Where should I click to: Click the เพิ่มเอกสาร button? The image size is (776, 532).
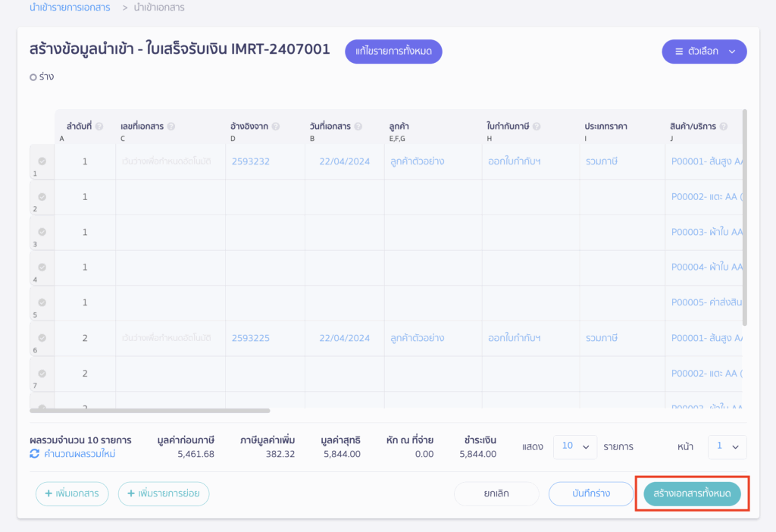click(72, 494)
